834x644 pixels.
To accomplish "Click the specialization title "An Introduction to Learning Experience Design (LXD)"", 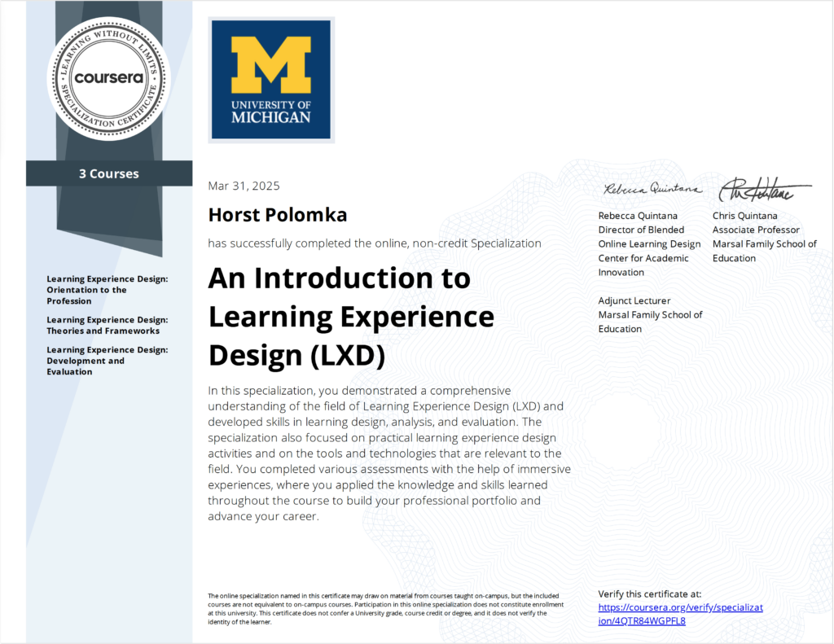I will (351, 317).
